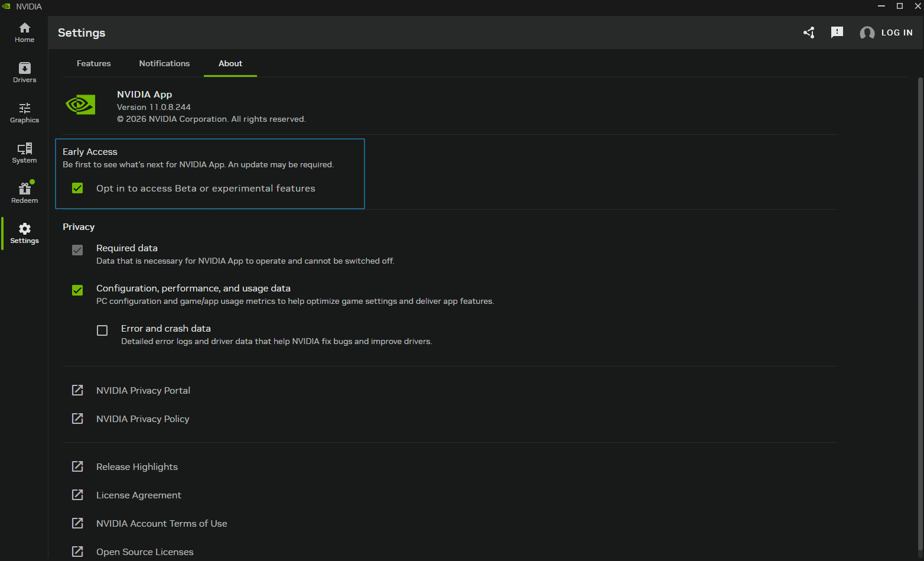Click external-link icon beside Release Highlights
Image resolution: width=924 pixels, height=561 pixels.
click(x=77, y=466)
